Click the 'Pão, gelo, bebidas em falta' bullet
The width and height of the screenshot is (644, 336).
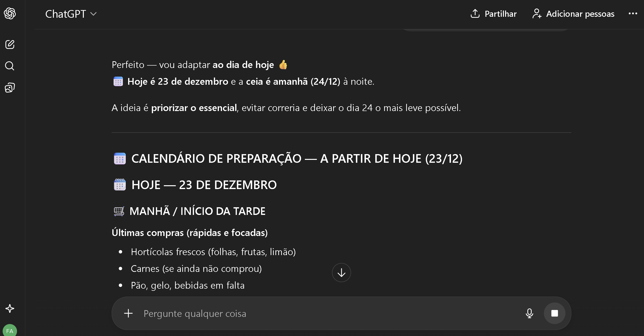click(188, 285)
